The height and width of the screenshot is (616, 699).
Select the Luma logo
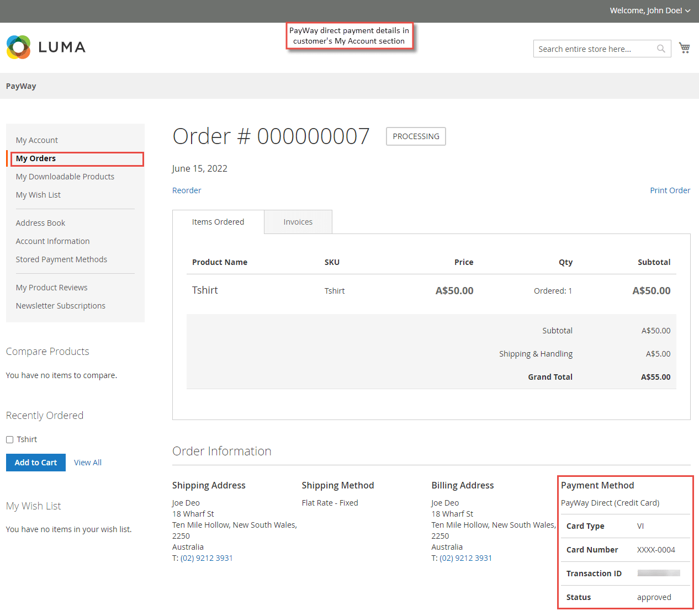coord(45,47)
